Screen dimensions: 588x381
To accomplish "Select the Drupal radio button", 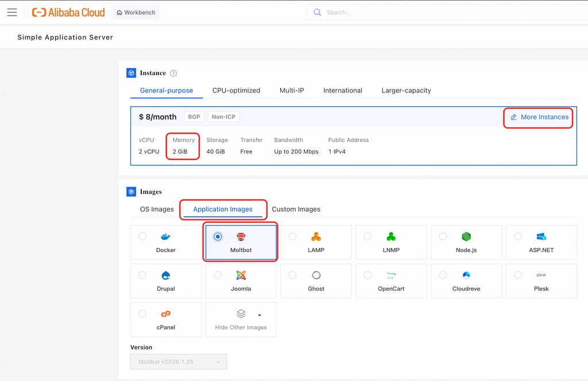I will pos(142,275).
